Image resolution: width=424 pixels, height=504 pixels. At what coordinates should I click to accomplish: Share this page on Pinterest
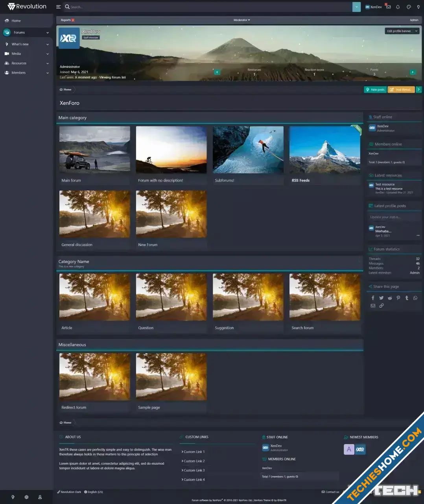pyautogui.click(x=398, y=298)
